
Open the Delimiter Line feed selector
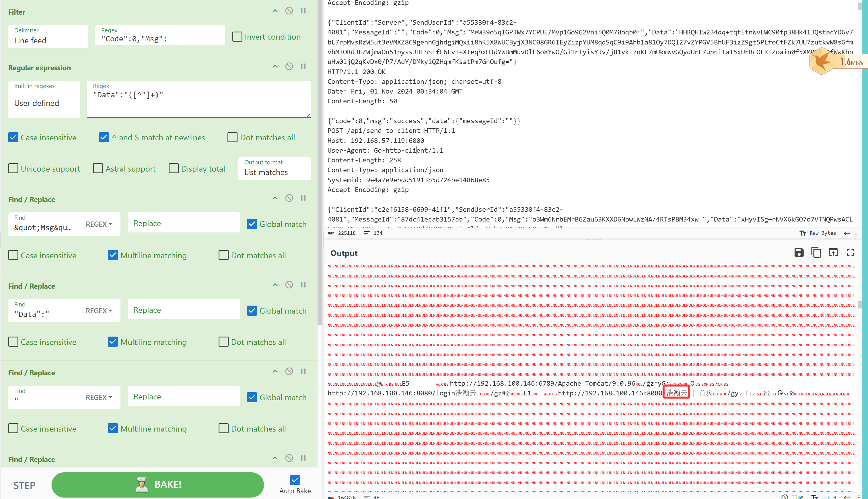(x=48, y=37)
